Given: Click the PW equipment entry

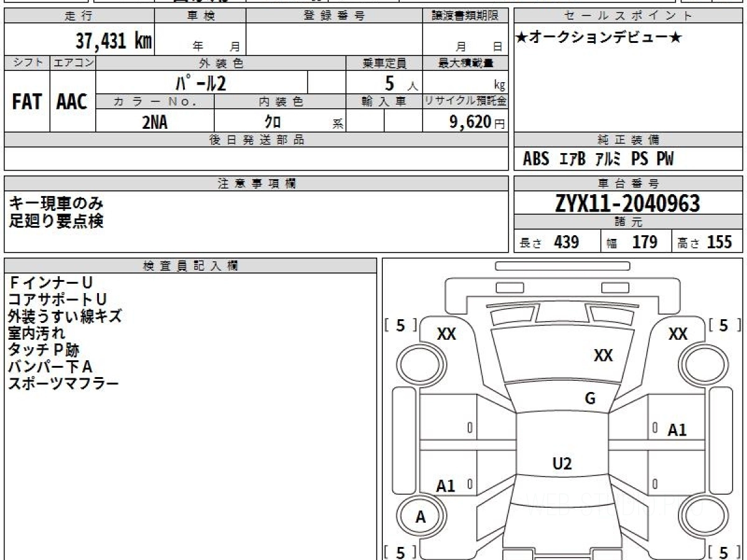Looking at the screenshot, I should (x=665, y=159).
